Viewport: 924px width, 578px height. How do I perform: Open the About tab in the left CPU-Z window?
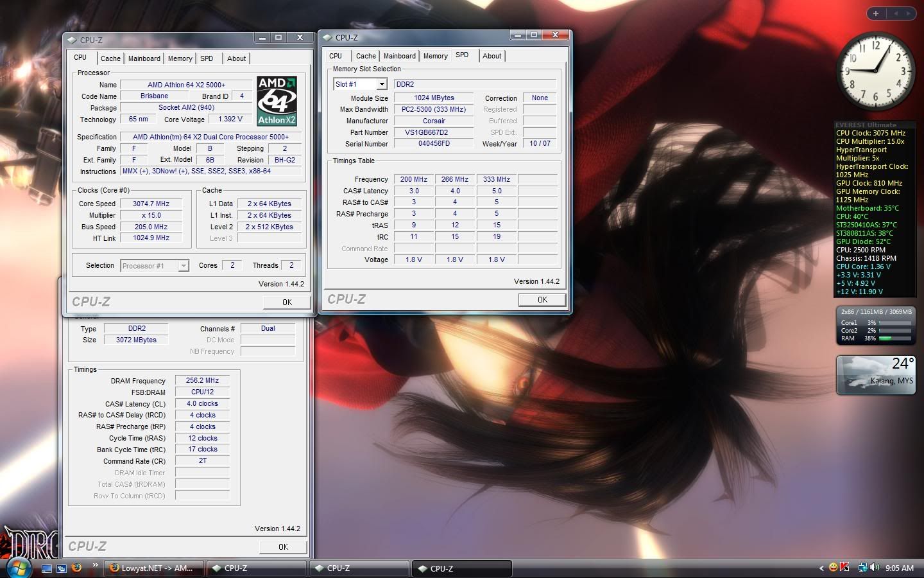tap(236, 58)
